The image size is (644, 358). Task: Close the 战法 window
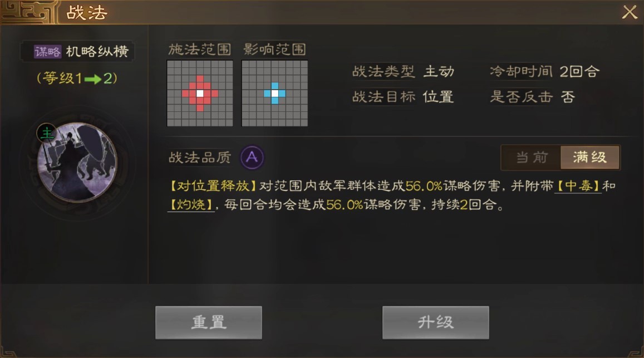pyautogui.click(x=629, y=12)
